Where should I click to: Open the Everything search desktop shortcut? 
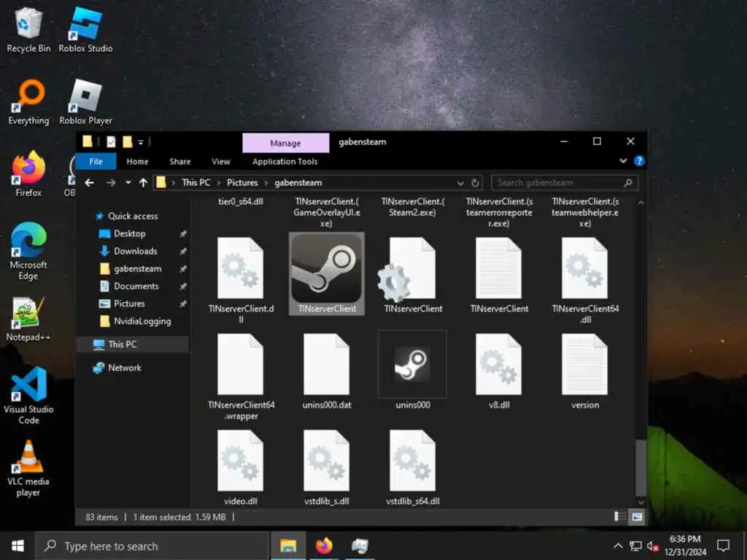(28, 102)
